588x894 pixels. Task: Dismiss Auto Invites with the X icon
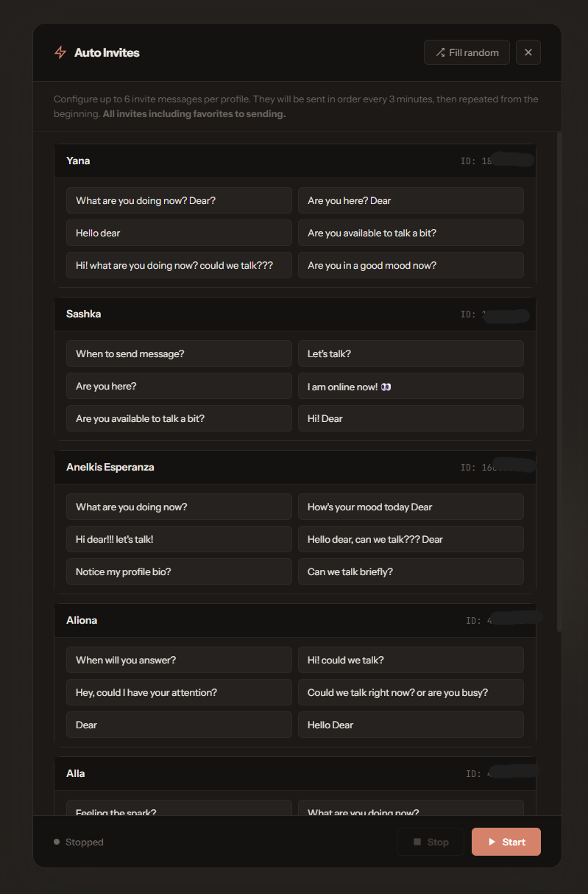pos(528,52)
